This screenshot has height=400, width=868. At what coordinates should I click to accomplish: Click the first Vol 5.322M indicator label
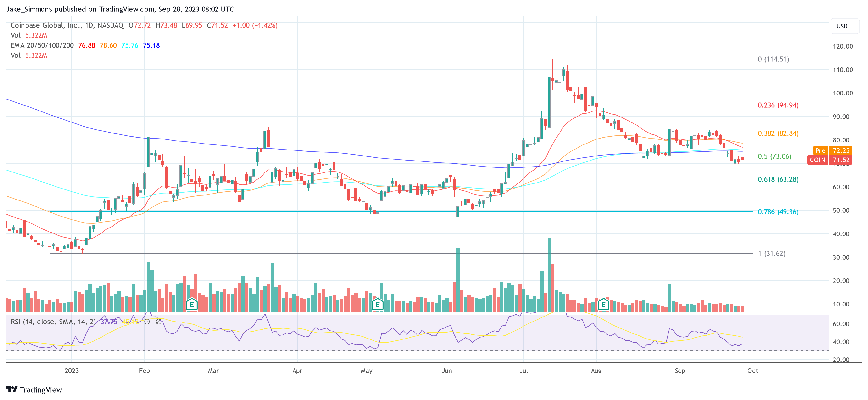point(29,35)
